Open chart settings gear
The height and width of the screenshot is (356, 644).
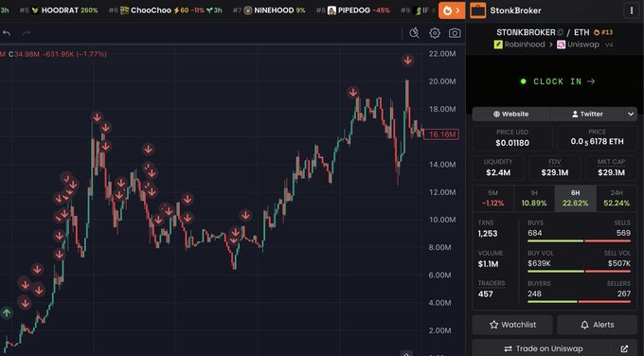tap(435, 33)
